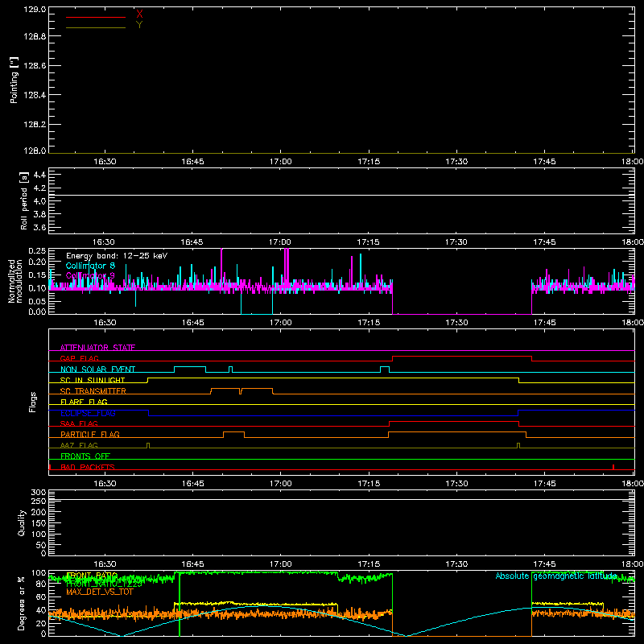Click the BAD_PACKETS flag label

click(x=88, y=467)
